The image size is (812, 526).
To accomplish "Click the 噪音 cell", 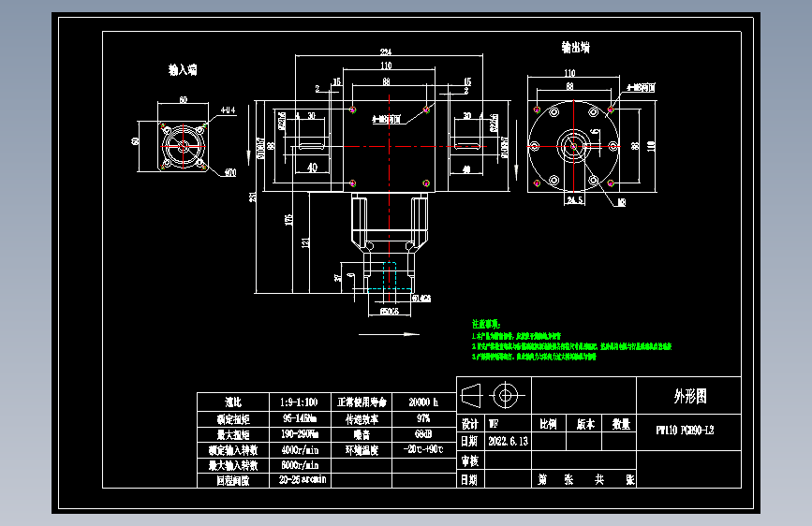I will 362,434.
